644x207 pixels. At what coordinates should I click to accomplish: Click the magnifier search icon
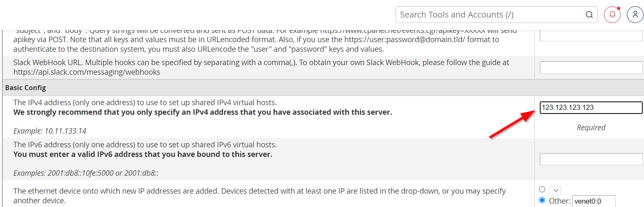(589, 15)
